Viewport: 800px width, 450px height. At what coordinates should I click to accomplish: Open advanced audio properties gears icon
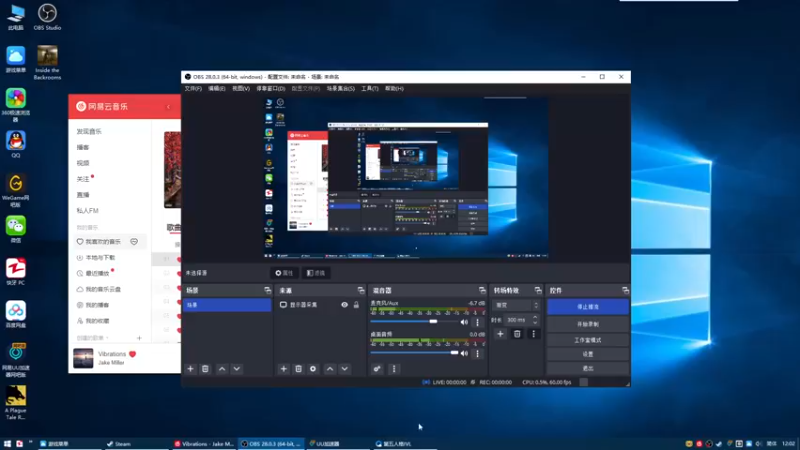tap(377, 369)
